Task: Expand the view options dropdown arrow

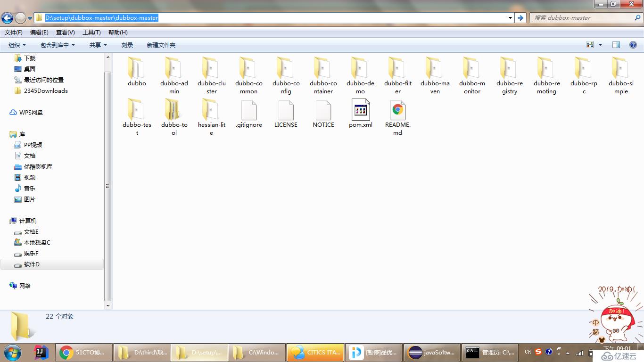Action: 600,45
